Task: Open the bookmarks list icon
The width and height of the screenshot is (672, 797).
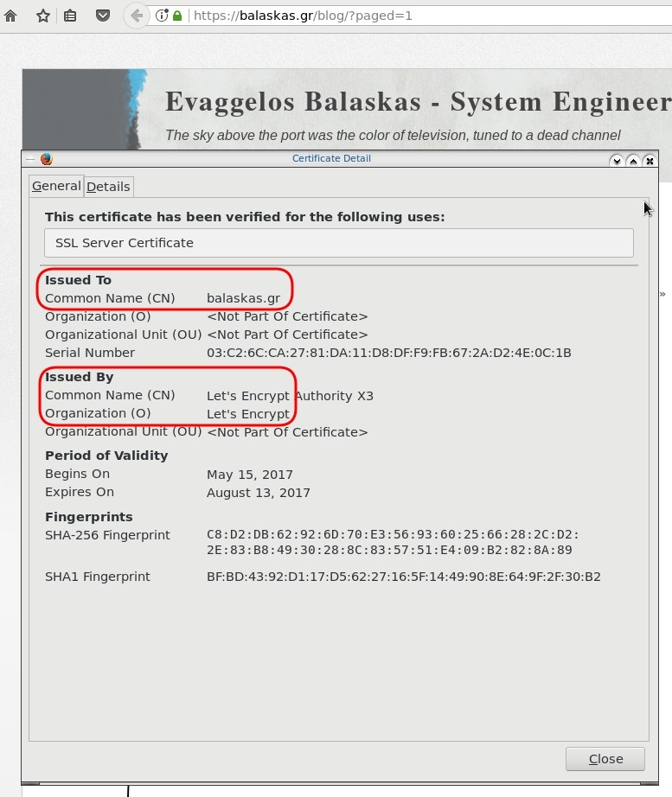Action: click(71, 16)
